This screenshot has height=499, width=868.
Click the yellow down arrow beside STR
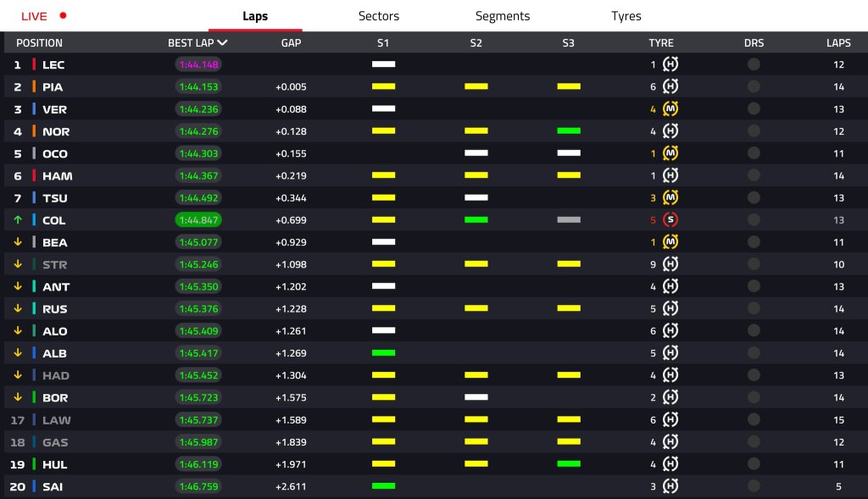tap(18, 263)
